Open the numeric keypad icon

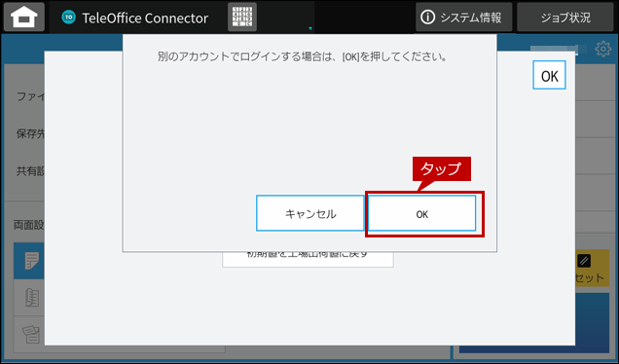tap(242, 17)
